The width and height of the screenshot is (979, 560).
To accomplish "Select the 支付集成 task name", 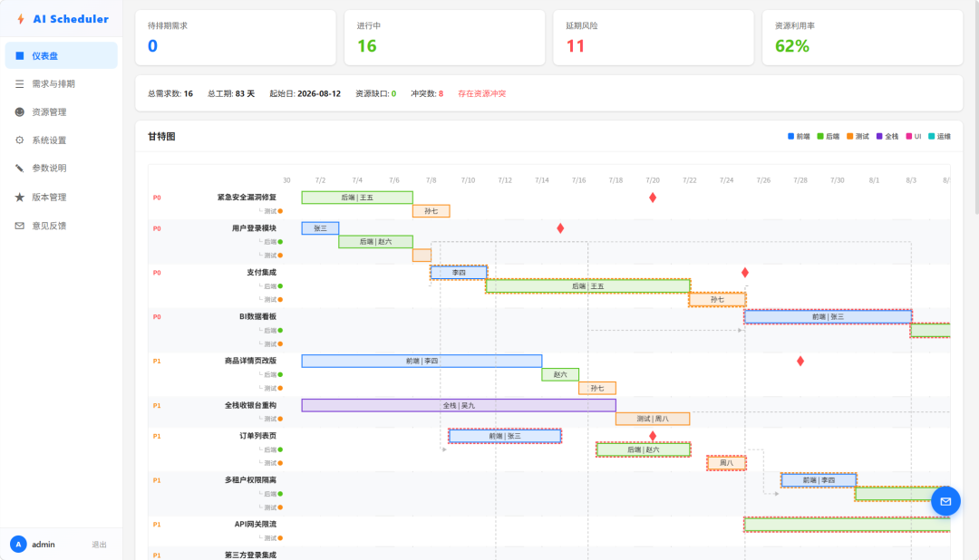I will point(262,272).
